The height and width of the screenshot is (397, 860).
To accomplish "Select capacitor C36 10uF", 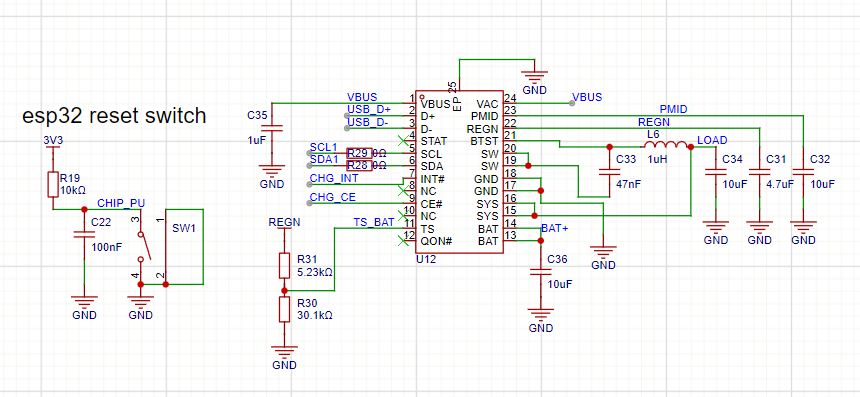I will point(540,272).
